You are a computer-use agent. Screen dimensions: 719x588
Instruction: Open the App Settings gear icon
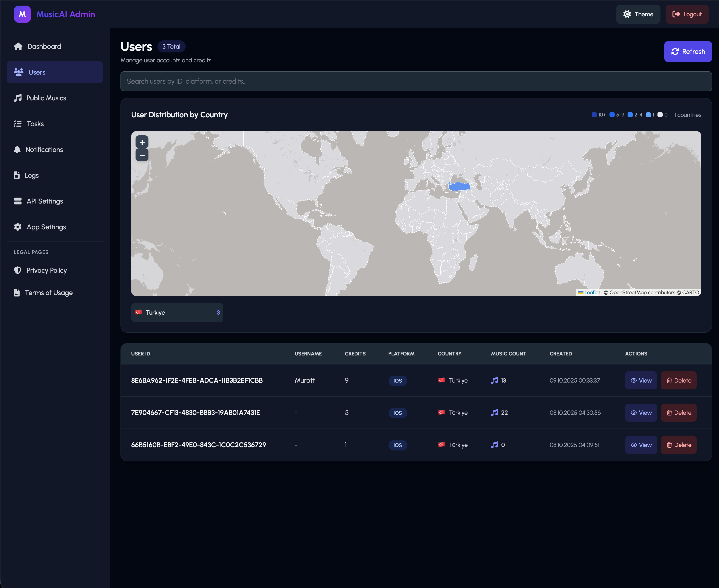pyautogui.click(x=18, y=227)
